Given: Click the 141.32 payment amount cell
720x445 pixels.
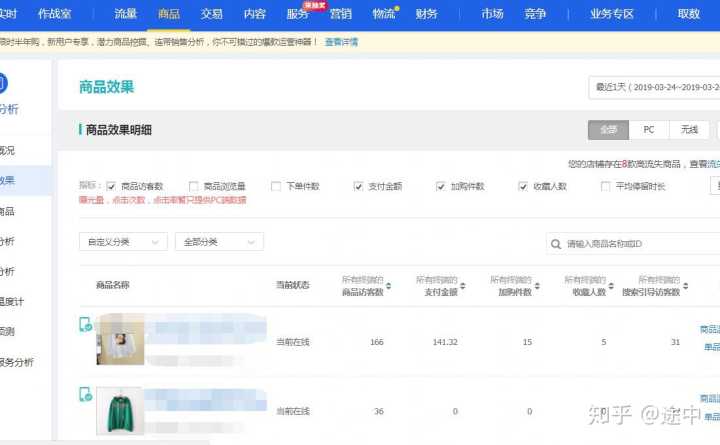Looking at the screenshot, I should pyautogui.click(x=445, y=342).
